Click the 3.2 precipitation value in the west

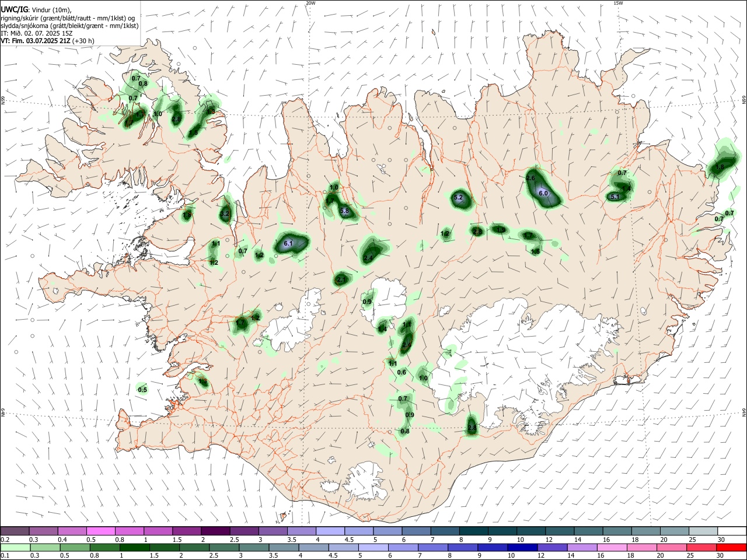[x=225, y=215]
